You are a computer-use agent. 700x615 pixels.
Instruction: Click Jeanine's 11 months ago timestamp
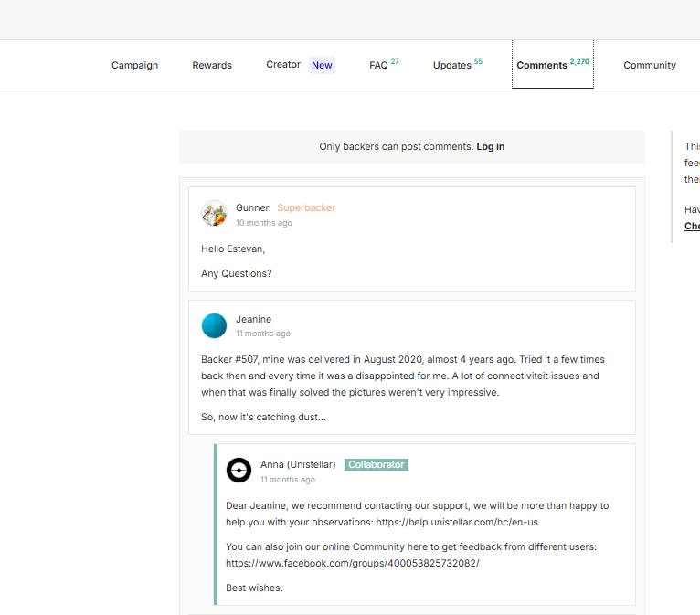(263, 334)
